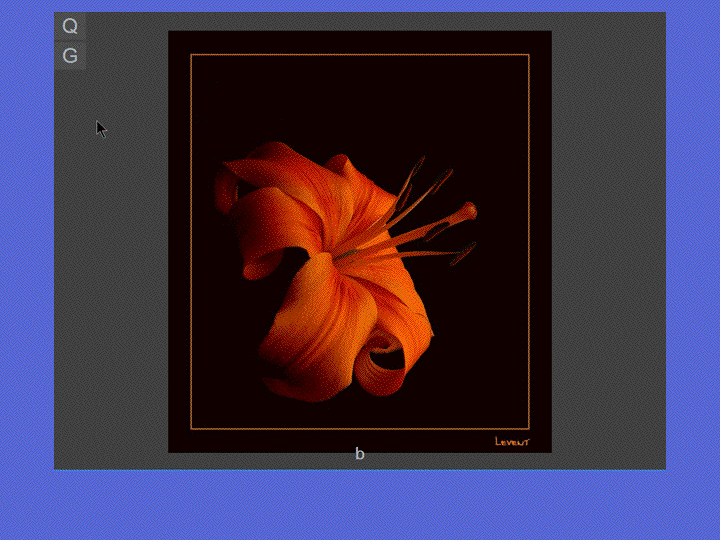The image size is (720, 540).
Task: Click black area above the flower inside frame
Action: (360, 100)
